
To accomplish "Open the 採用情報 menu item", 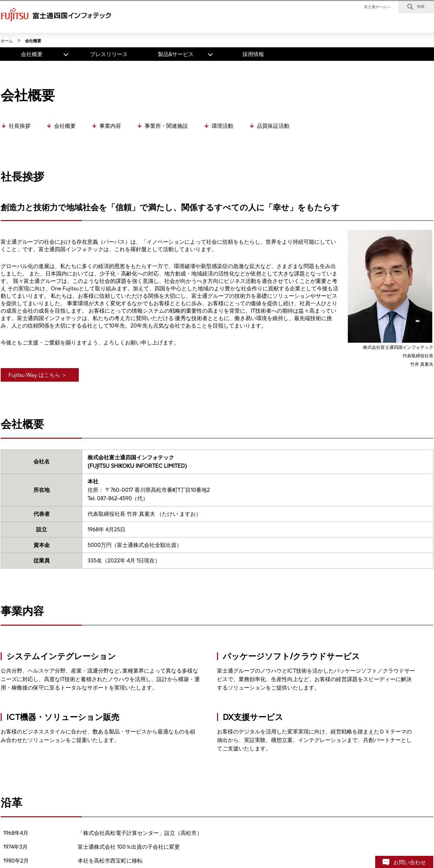I will point(253,54).
